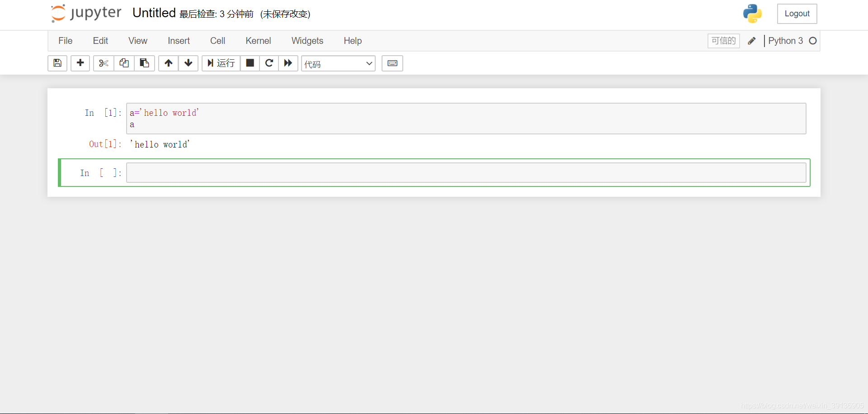
Task: Open the cell type dropdown showing 代码
Action: (338, 63)
